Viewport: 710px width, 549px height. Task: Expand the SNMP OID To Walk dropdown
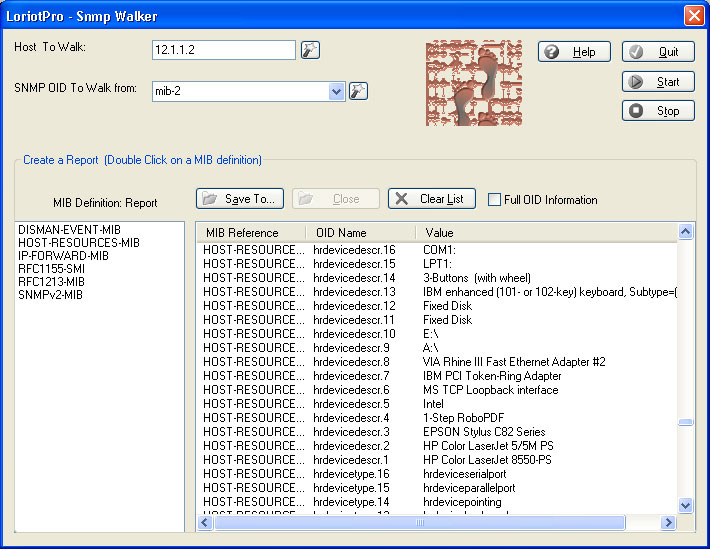click(x=337, y=91)
